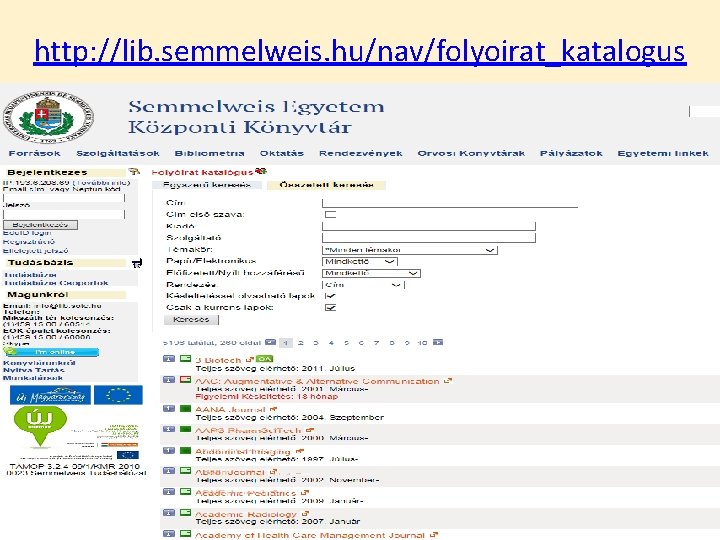This screenshot has height=540, width=720.
Task: Open the Tudásbázis Csoportok link
Action: [x=56, y=283]
